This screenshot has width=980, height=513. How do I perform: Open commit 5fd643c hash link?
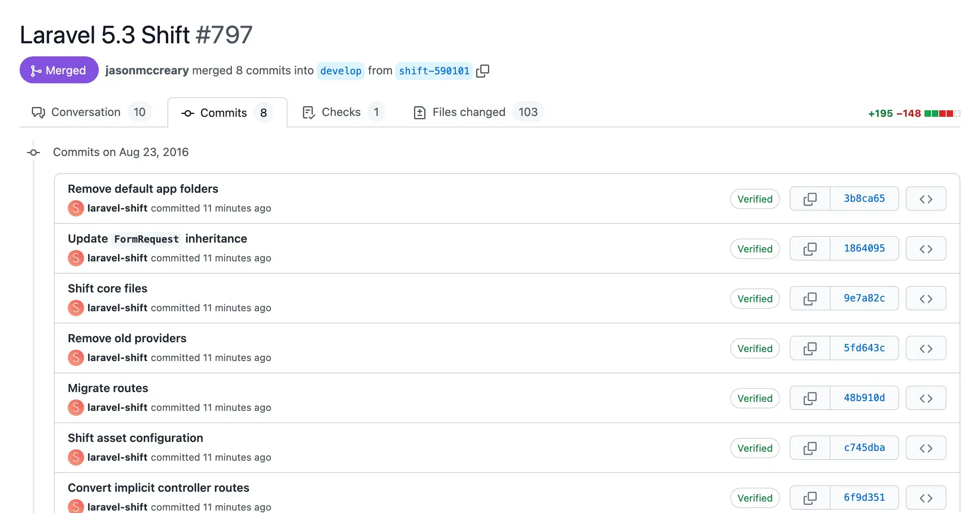(x=864, y=348)
